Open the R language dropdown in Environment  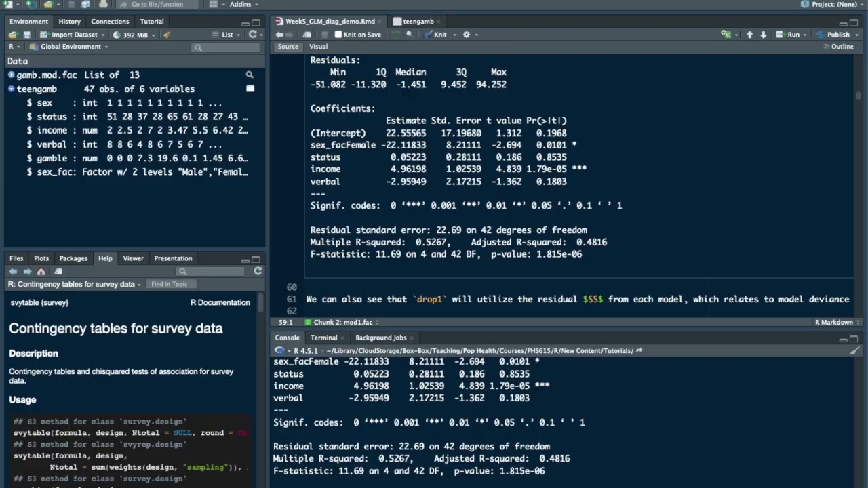[x=14, y=47]
